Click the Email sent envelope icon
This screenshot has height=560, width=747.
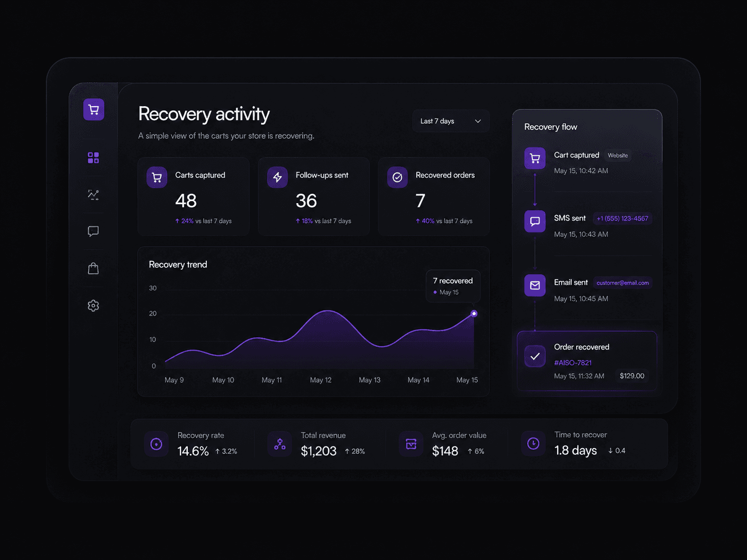[x=535, y=285]
